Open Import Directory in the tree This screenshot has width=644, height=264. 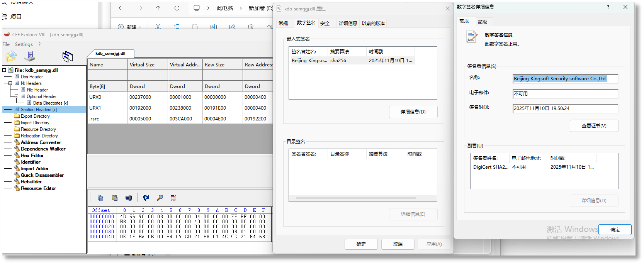[35, 123]
